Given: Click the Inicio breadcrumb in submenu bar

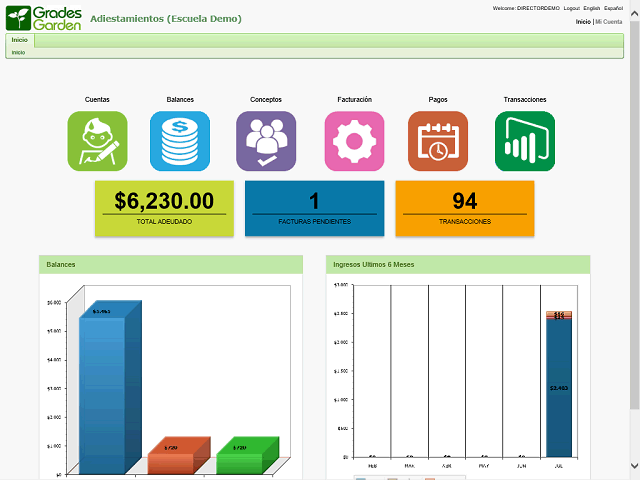Looking at the screenshot, I should 18,53.
